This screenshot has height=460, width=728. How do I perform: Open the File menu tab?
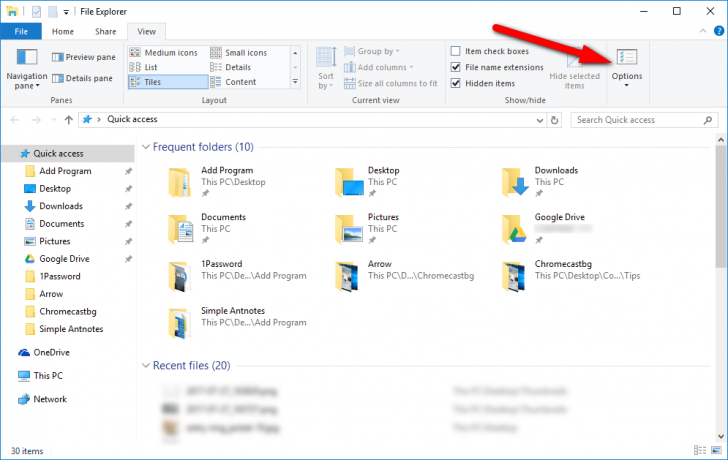(21, 31)
